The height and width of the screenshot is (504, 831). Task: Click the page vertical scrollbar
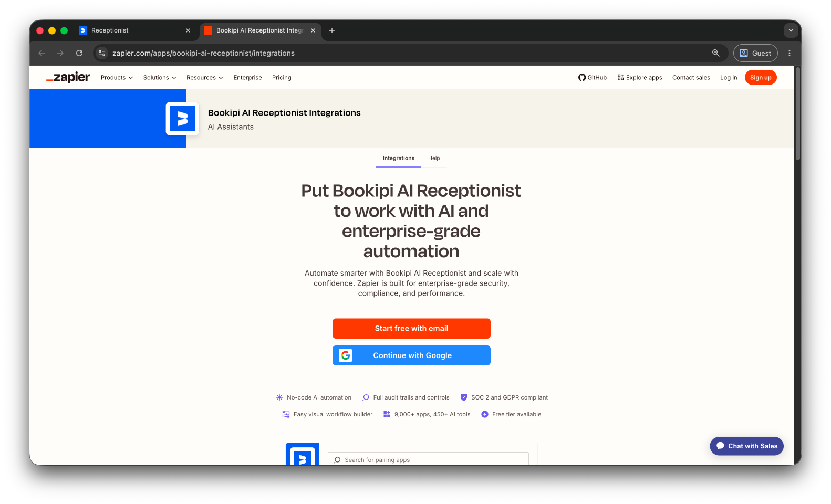click(x=798, y=113)
